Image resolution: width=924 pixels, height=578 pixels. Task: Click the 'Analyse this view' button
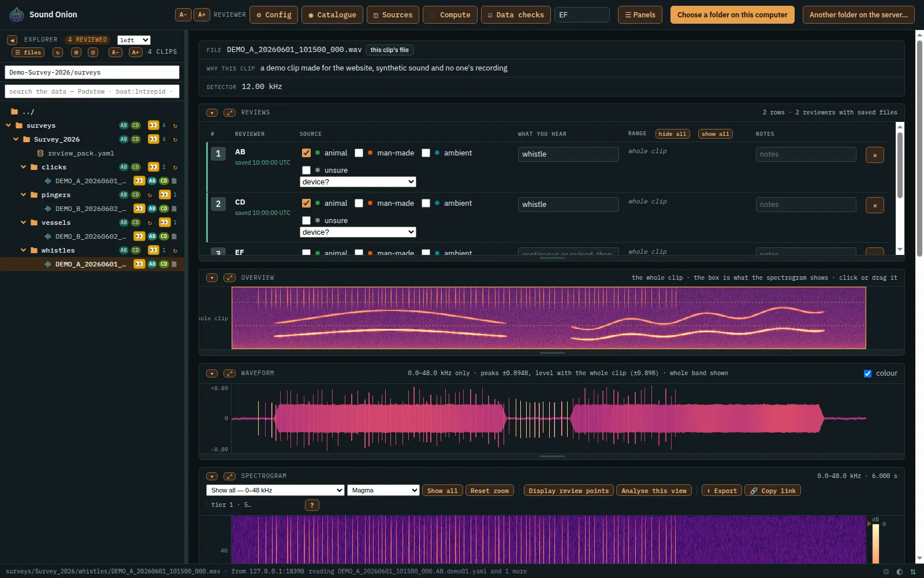(654, 491)
